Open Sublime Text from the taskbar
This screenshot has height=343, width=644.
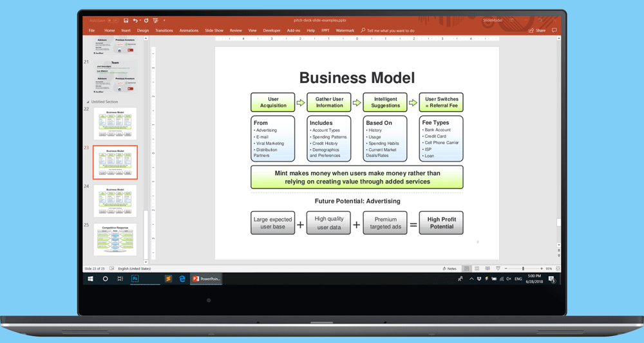pyautogui.click(x=168, y=279)
